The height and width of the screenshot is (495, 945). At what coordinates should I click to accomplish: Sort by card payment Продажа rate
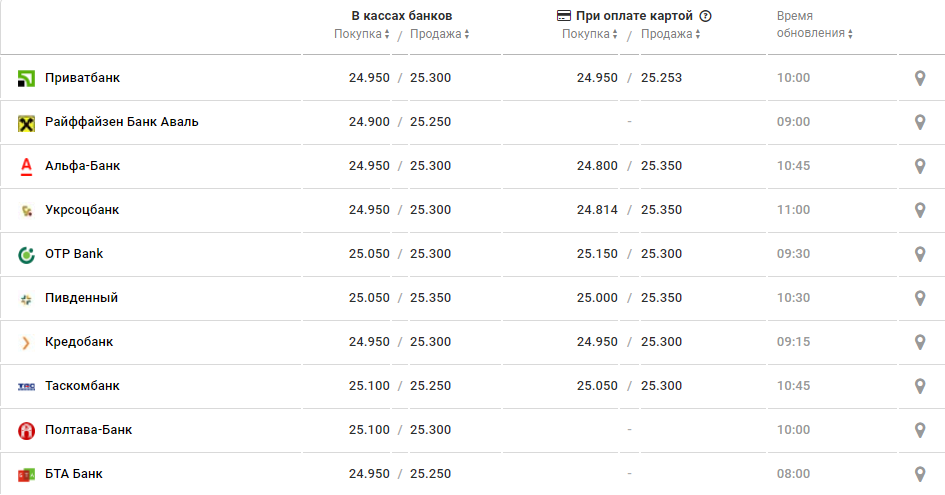point(670,34)
